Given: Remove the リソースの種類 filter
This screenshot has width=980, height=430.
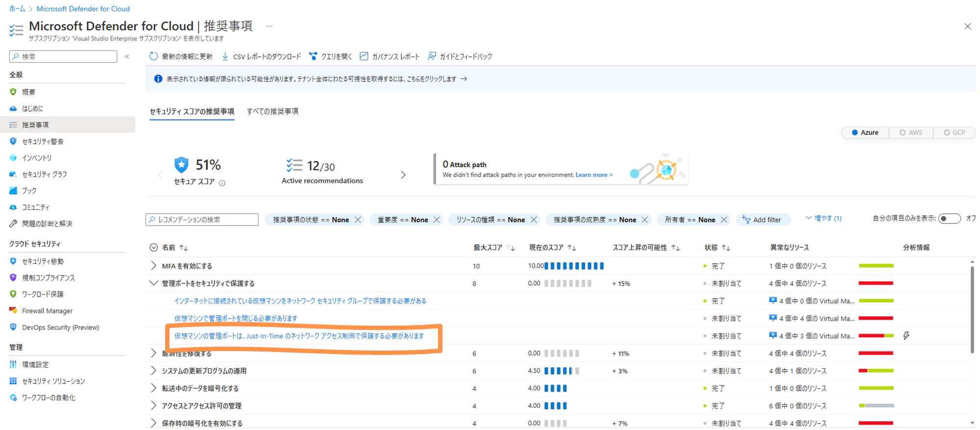Looking at the screenshot, I should click(534, 220).
